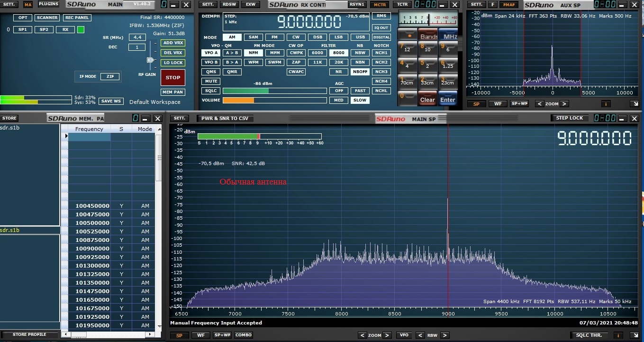Switch Main SP to COMBO view
Screen dimensions: 644x342
(243, 335)
